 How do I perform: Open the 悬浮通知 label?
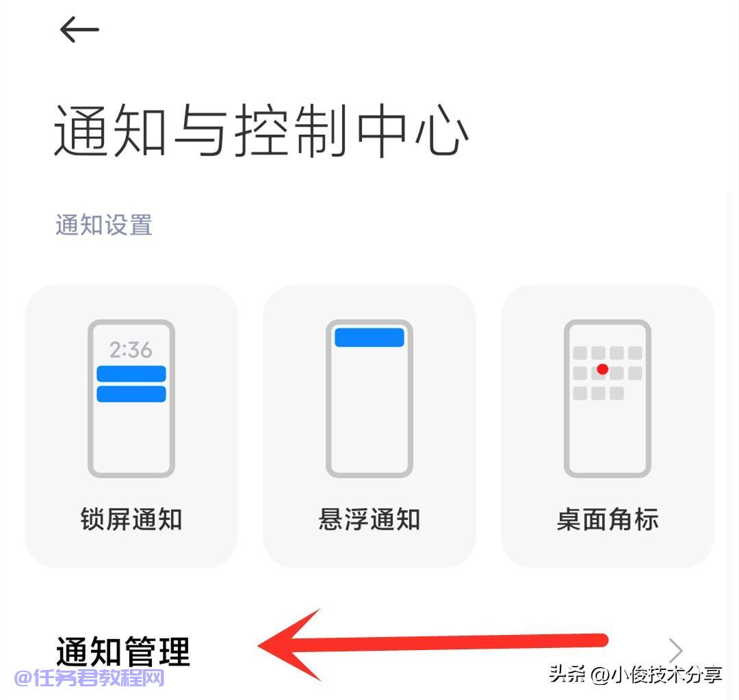pyautogui.click(x=369, y=519)
